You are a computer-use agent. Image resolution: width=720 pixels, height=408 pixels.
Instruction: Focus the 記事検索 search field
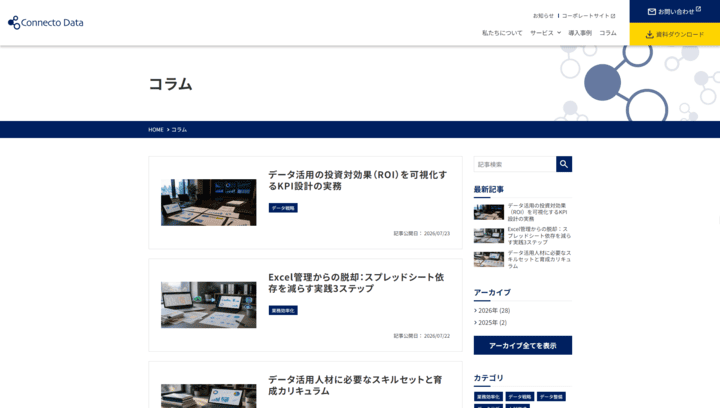515,164
